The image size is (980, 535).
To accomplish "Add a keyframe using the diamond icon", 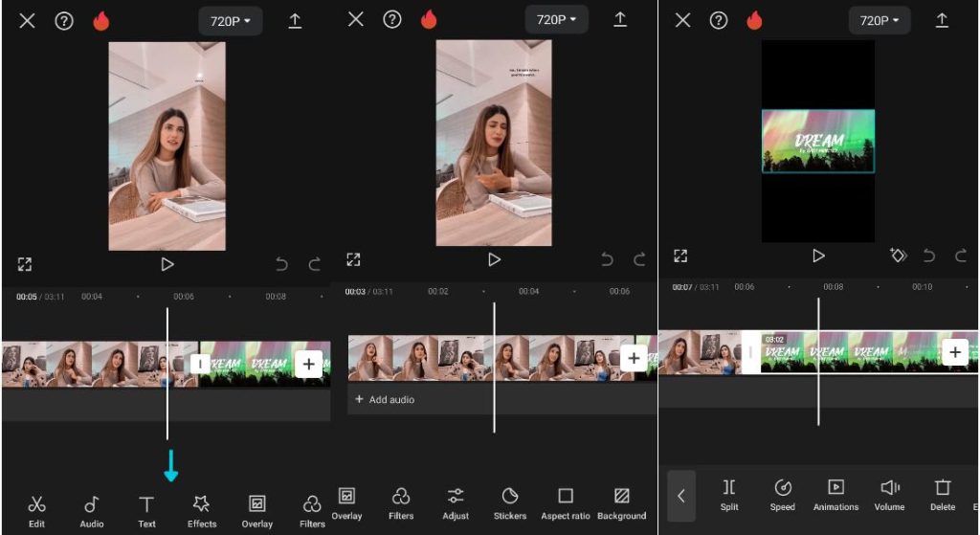I will click(898, 255).
